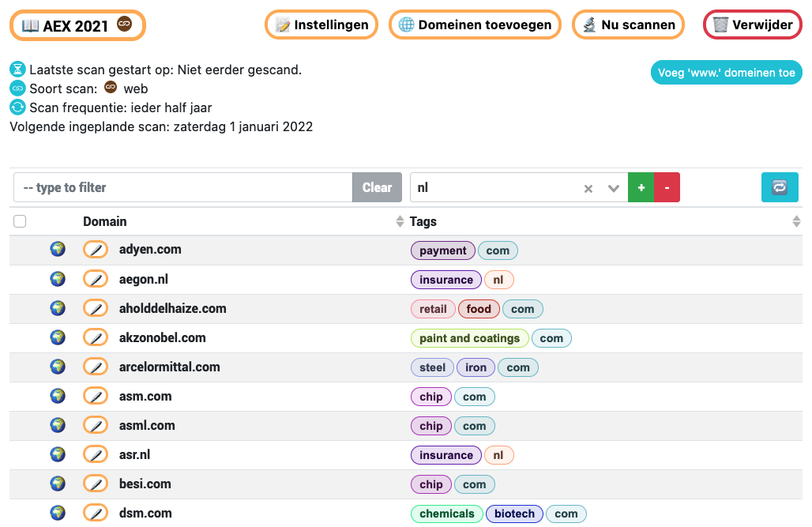Image resolution: width=812 pixels, height=527 pixels.
Task: Click the refresh table button
Action: click(780, 187)
